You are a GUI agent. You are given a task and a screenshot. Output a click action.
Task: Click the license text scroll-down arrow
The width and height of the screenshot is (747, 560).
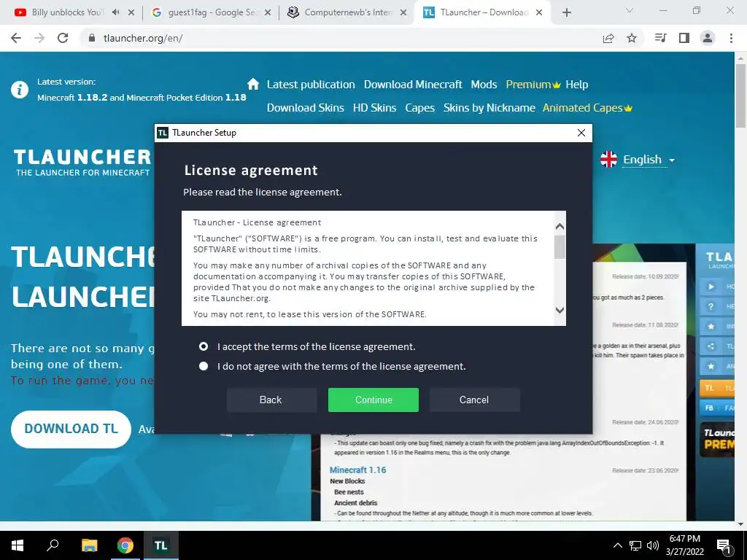(x=560, y=310)
